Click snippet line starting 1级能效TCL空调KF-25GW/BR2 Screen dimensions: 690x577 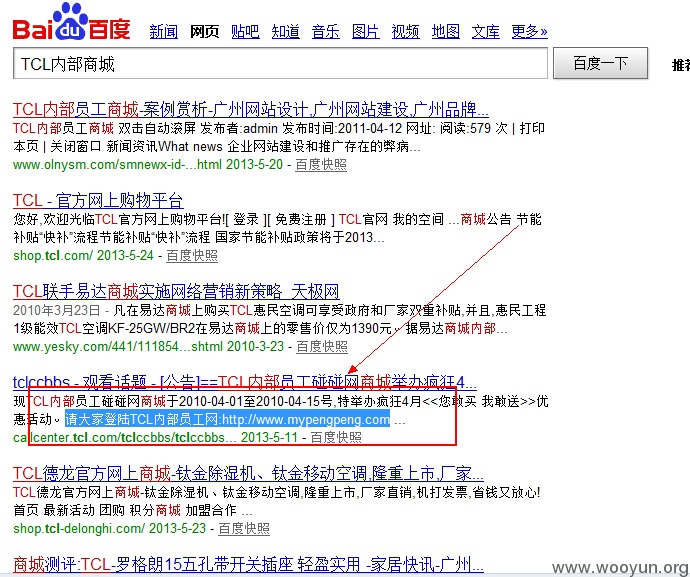pyautogui.click(x=260, y=329)
